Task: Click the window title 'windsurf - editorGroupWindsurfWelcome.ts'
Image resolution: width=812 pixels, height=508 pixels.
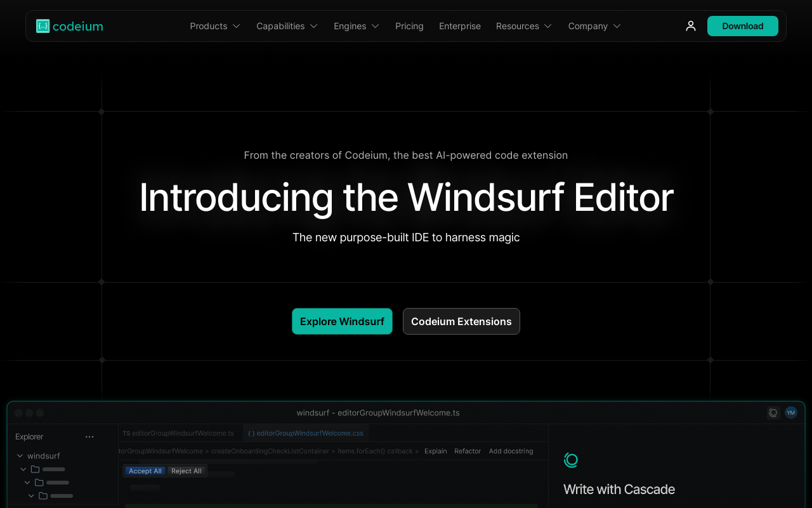Action: (378, 413)
